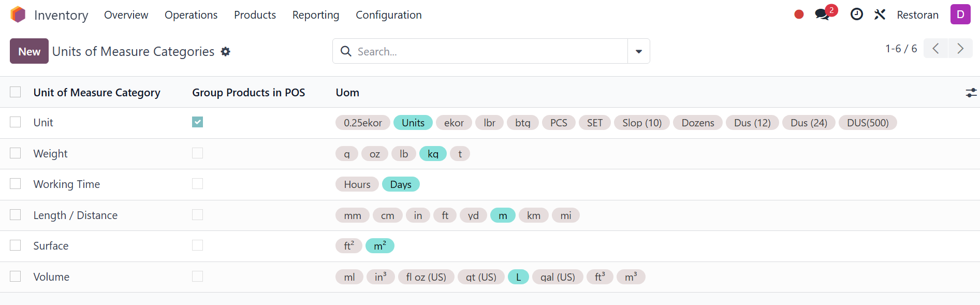Screen dimensions: 980x305
Task: Open the debug tools wrench icon
Action: click(x=880, y=14)
